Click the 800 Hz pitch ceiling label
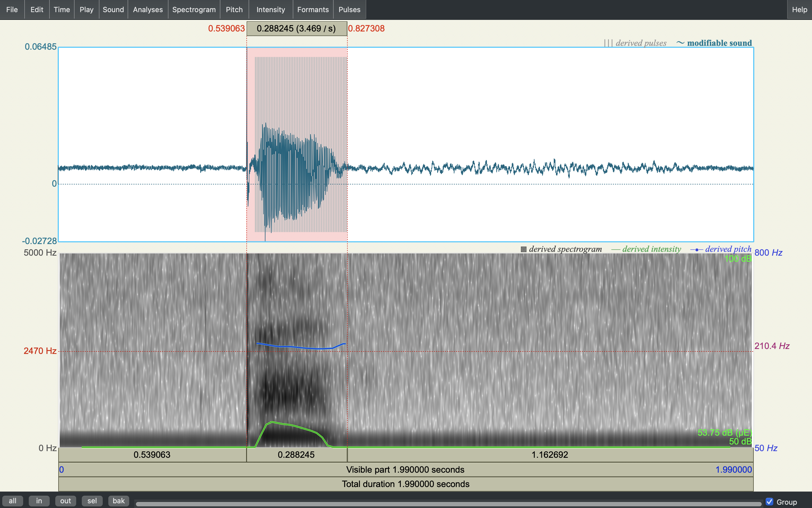 coord(768,253)
